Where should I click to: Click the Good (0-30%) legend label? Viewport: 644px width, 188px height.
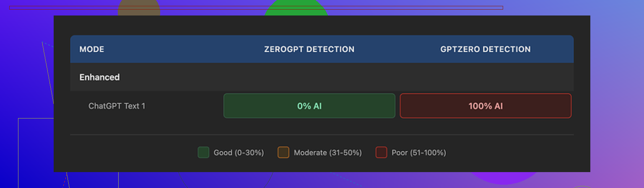click(x=239, y=153)
